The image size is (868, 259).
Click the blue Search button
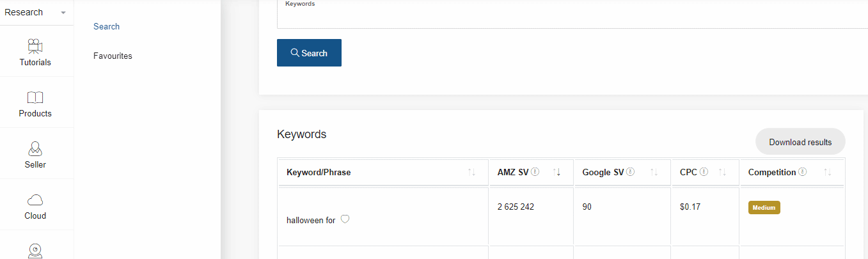[309, 52]
